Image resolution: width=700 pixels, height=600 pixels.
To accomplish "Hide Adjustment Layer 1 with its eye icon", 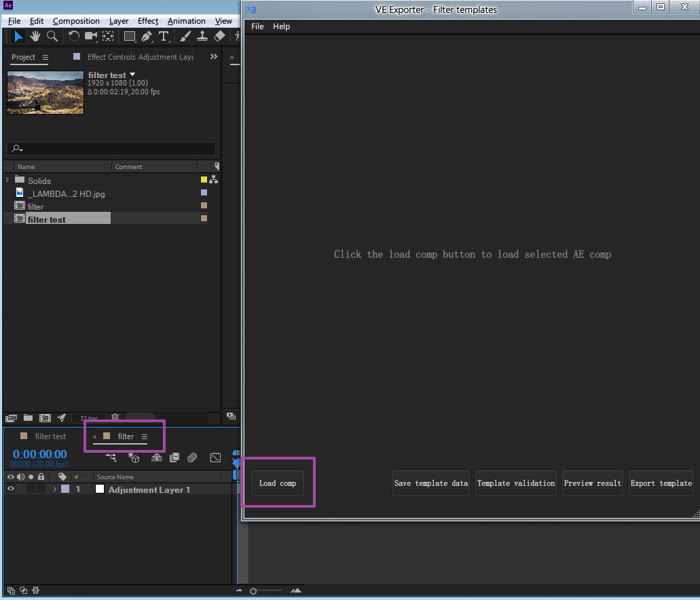I will [x=11, y=489].
